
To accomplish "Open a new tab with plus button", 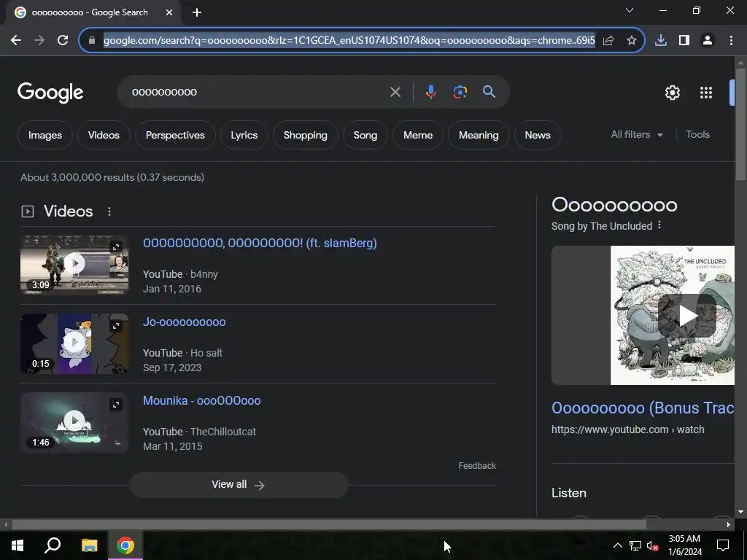I will coord(197,13).
